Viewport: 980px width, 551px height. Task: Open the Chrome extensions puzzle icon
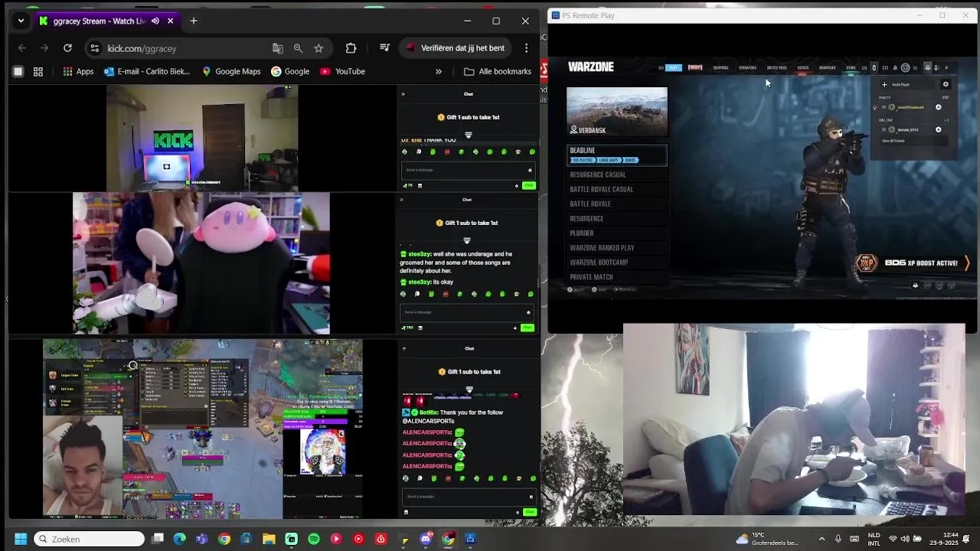351,48
